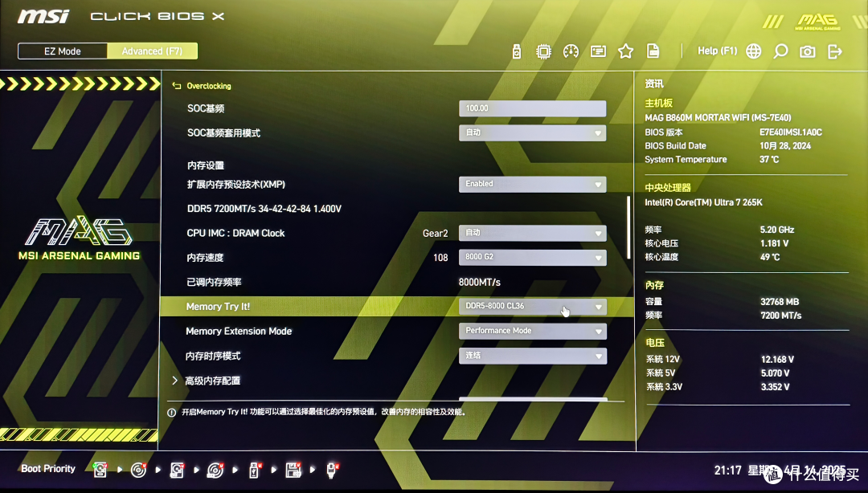Take a screenshot with the camera icon

click(x=808, y=51)
